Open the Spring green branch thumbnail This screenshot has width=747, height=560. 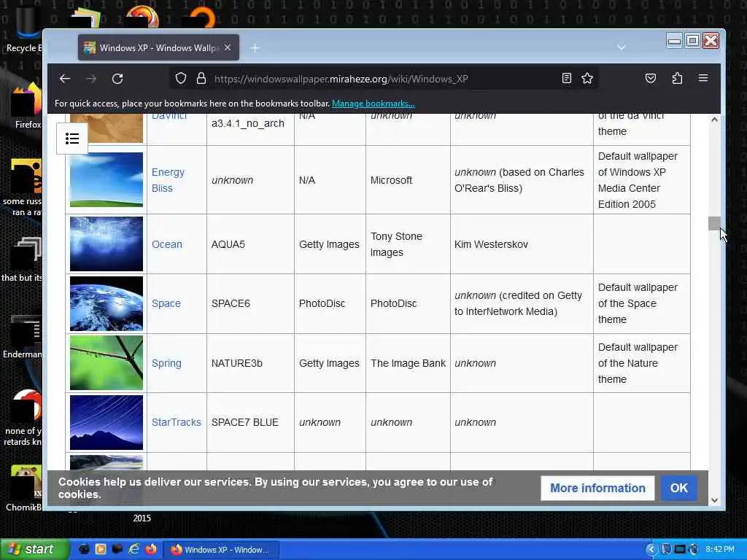tap(107, 363)
